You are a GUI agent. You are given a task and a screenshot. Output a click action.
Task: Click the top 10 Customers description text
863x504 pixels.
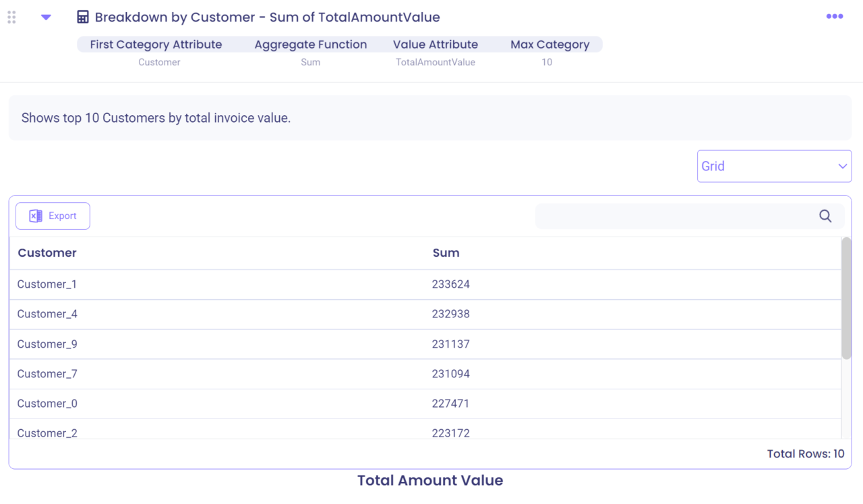156,118
